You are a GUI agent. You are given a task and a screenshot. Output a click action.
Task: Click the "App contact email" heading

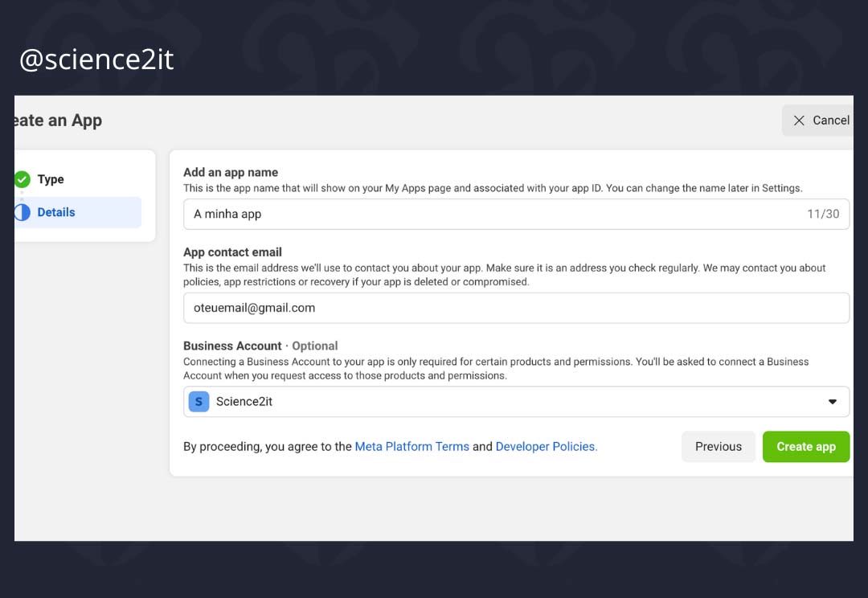[x=232, y=252]
